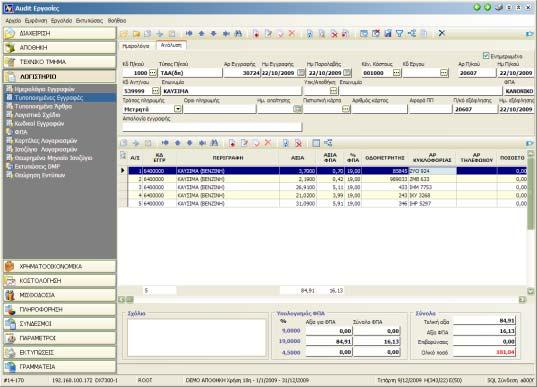Open the ΠΑΡΑΜΕΤΡΟΙ module
This screenshot has width=537, height=387.
click(x=60, y=338)
